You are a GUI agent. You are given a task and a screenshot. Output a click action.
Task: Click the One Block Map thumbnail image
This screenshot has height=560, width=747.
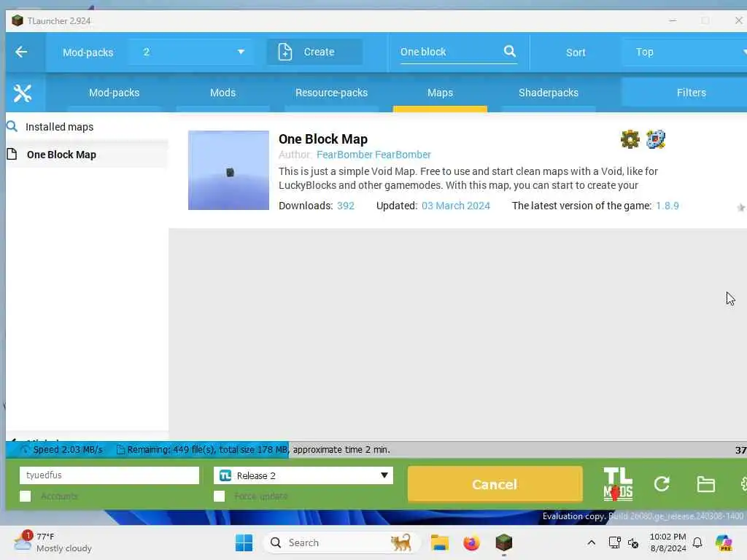coord(228,170)
